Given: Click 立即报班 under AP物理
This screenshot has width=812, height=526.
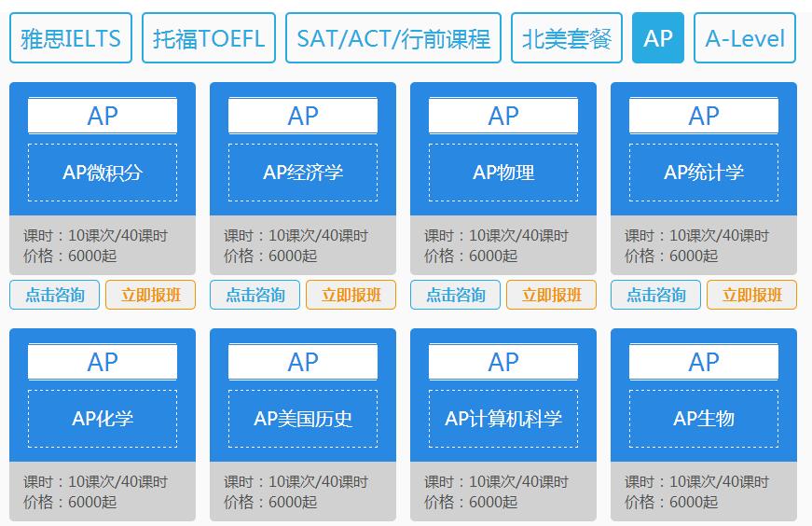Looking at the screenshot, I should point(552,295).
